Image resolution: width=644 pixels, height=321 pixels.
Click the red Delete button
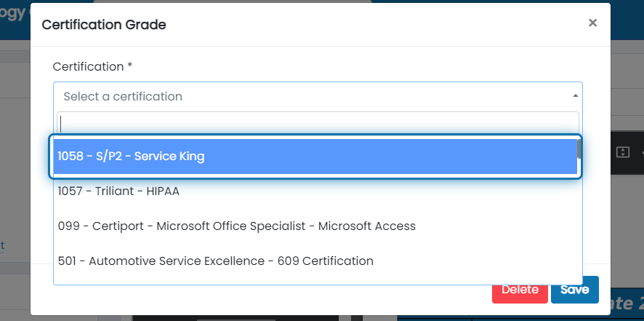[520, 290]
